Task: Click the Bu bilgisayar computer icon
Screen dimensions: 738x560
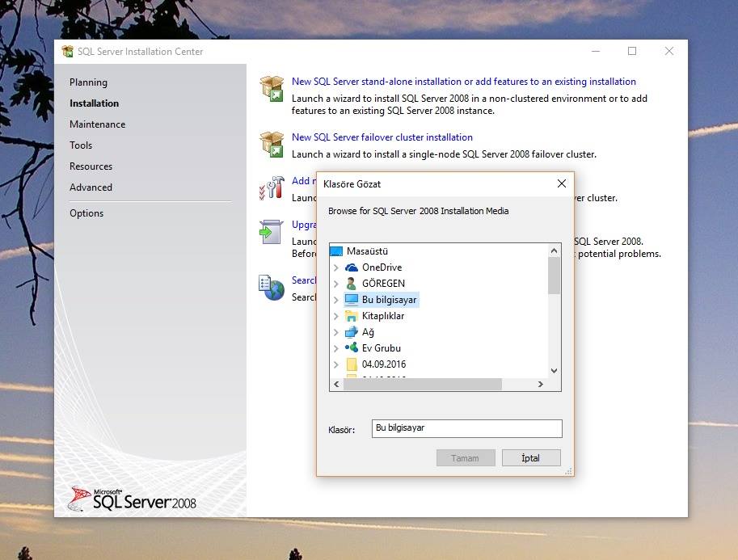Action: 352,299
